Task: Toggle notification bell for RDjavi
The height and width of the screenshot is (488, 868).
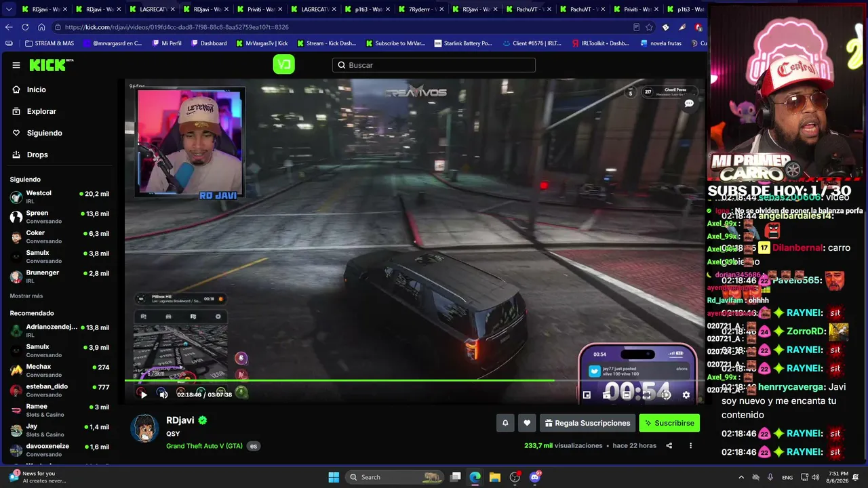Action: point(505,423)
